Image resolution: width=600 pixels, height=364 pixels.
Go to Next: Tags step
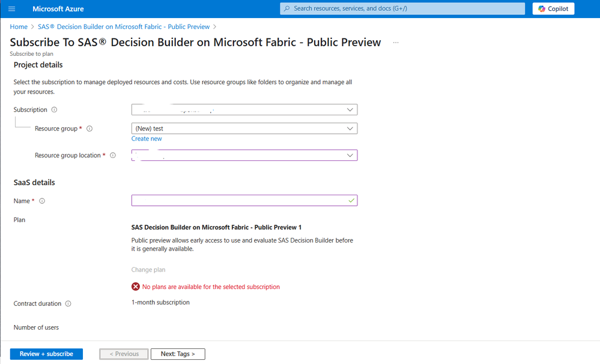coord(177,354)
